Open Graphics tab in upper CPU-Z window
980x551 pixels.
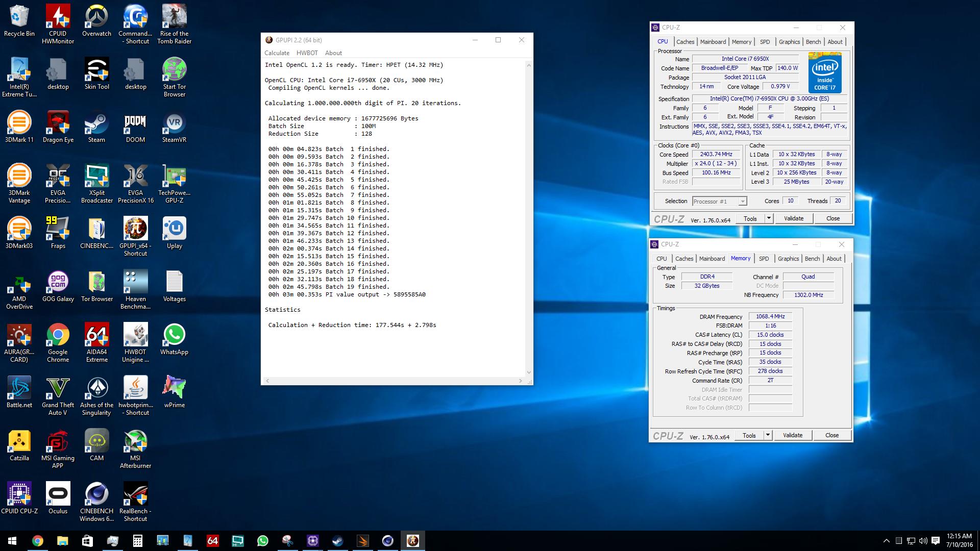pos(789,42)
